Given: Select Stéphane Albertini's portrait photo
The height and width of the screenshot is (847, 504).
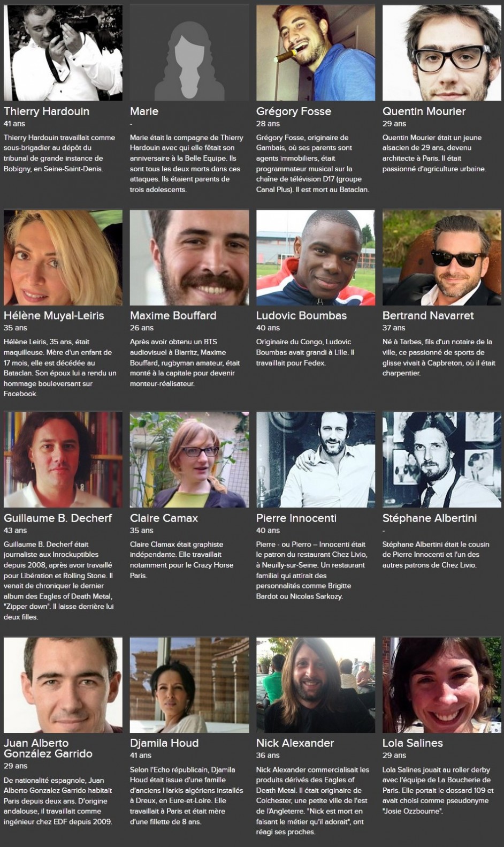Looking at the screenshot, I should [x=442, y=459].
